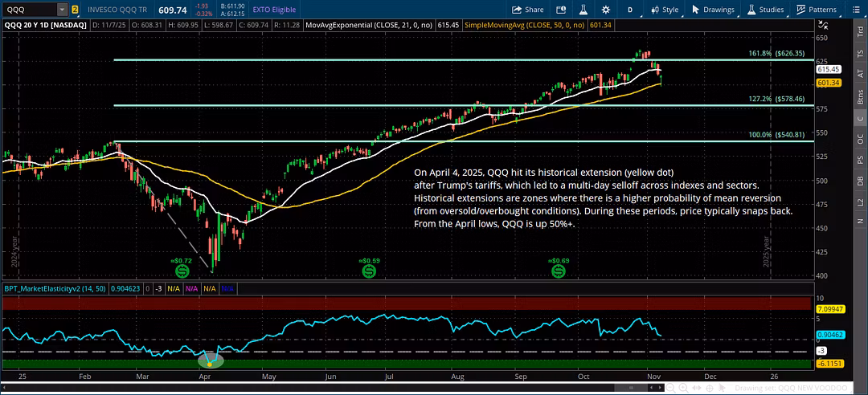Click the dividend icon labeled $0.59

point(369,271)
